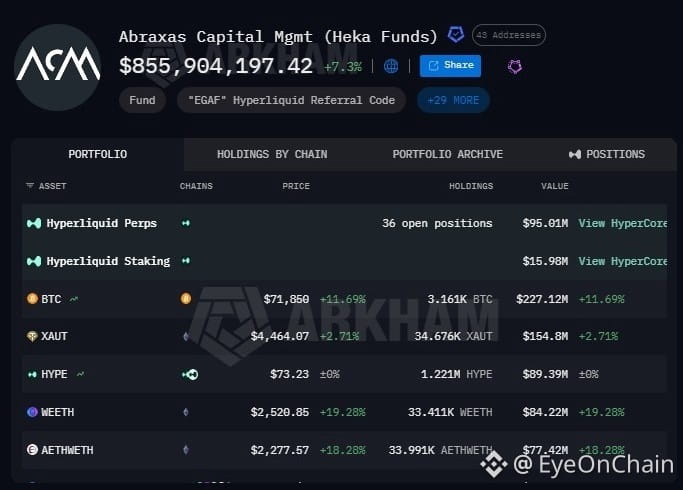Sort by the Value column header
The width and height of the screenshot is (683, 490).
pos(555,186)
